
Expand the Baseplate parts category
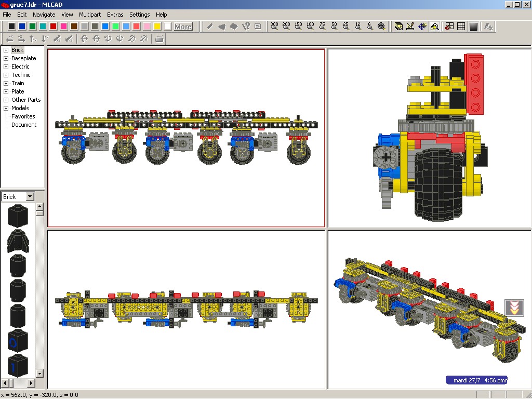point(6,58)
